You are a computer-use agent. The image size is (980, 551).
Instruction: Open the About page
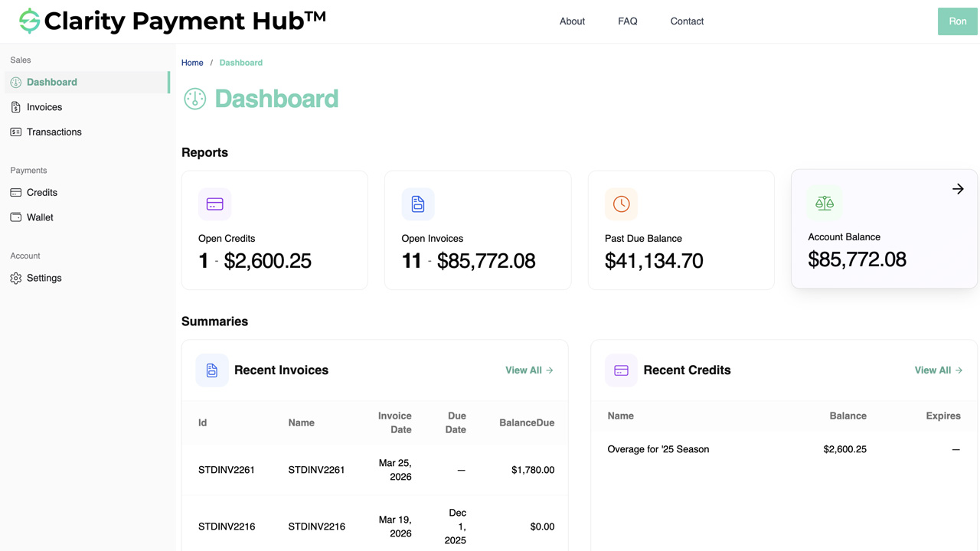tap(572, 21)
